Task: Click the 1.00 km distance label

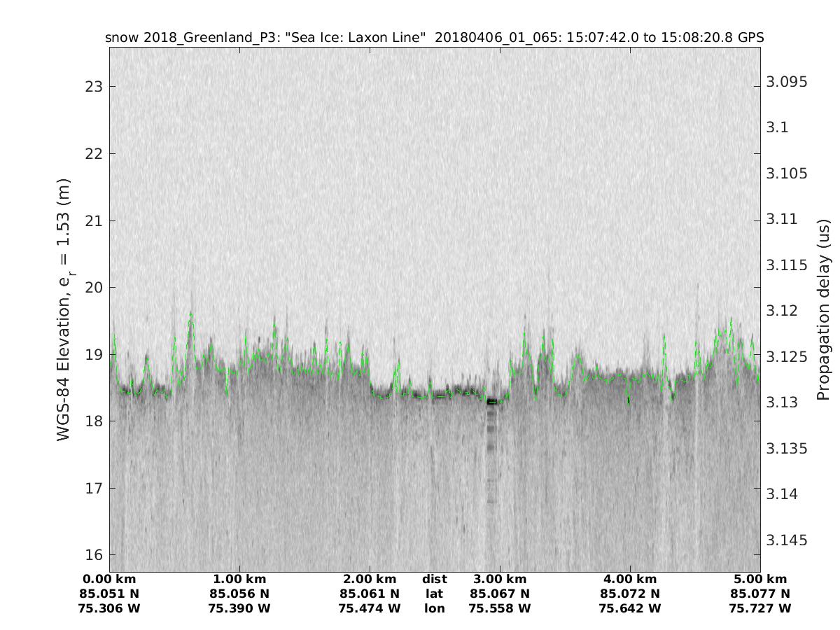Action: (x=240, y=579)
